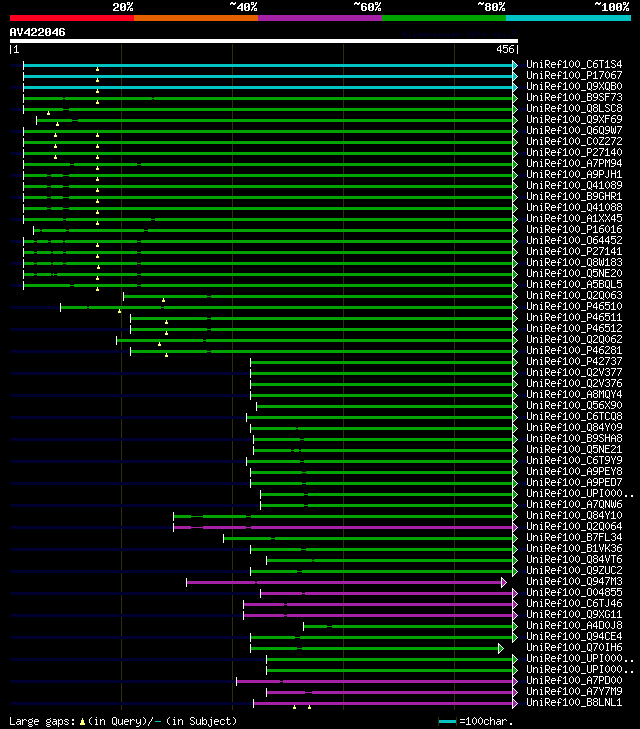Click cyan alignment bar for UniRef100_C6T1S4
640x729 pixels.
(268, 66)
